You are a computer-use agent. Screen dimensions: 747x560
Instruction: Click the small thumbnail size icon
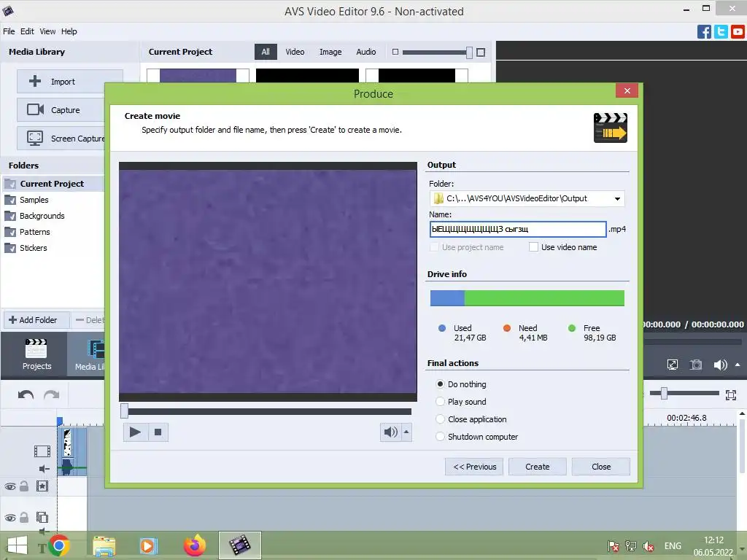pos(395,52)
